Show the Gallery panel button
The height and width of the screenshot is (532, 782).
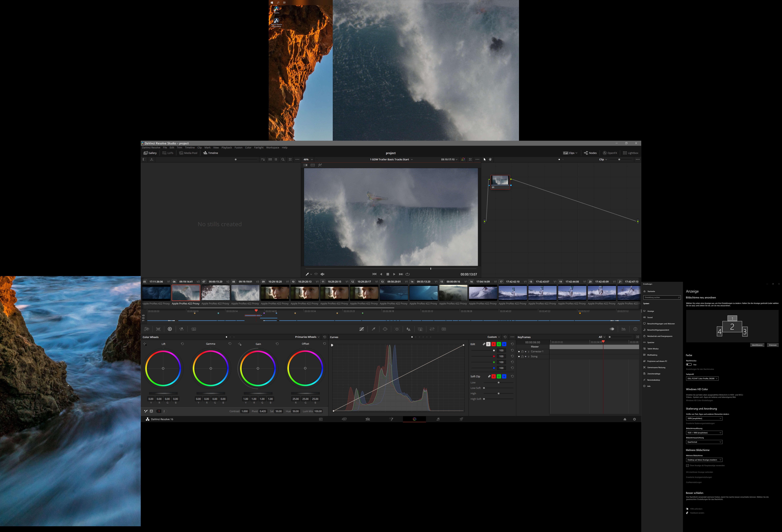click(150, 153)
